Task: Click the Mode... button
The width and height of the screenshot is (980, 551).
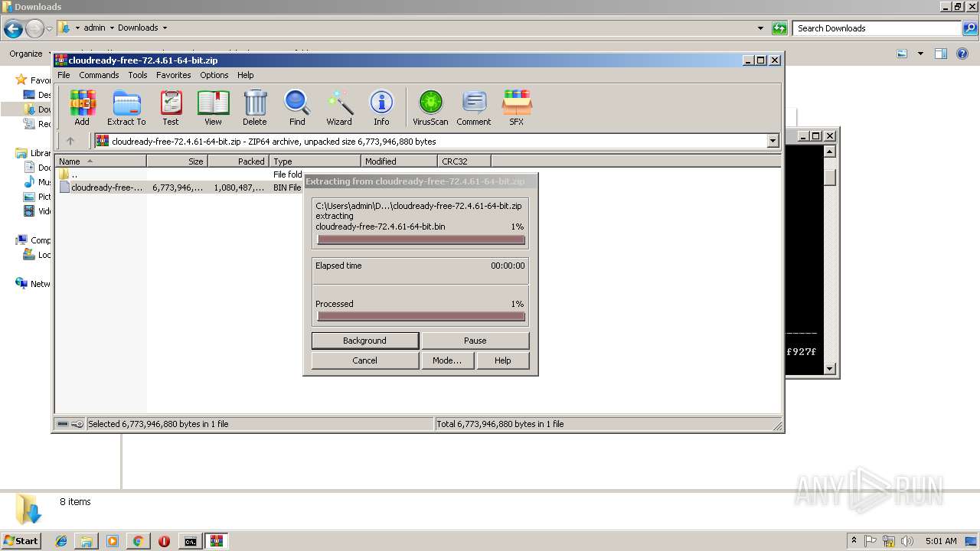Action: click(447, 360)
